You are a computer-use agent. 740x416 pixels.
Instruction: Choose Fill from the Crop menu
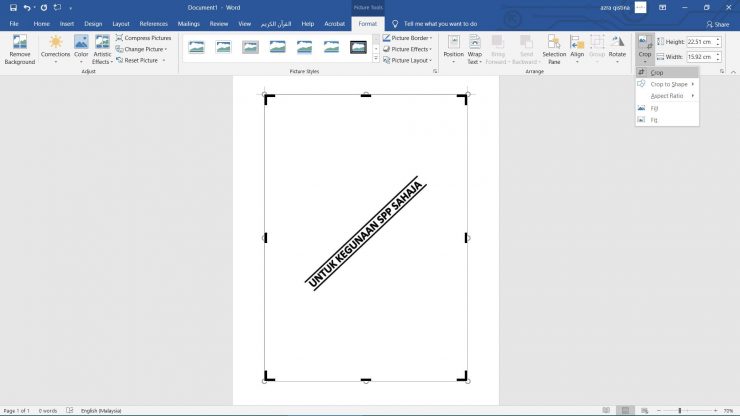coord(655,108)
